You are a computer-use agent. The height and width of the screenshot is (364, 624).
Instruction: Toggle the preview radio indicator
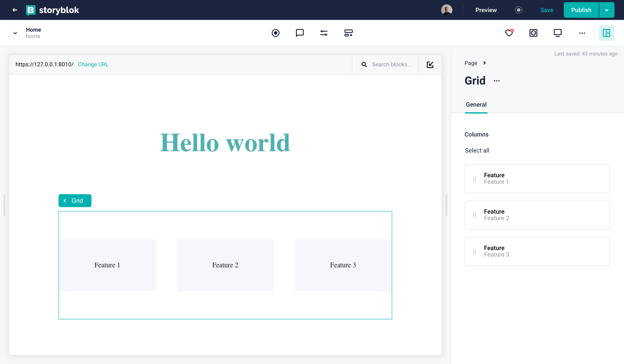pos(518,10)
